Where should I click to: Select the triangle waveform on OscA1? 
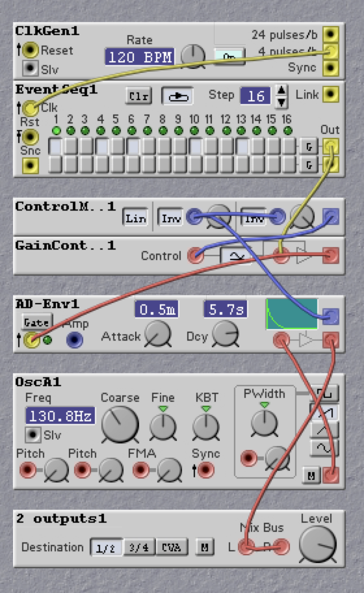tap(324, 430)
